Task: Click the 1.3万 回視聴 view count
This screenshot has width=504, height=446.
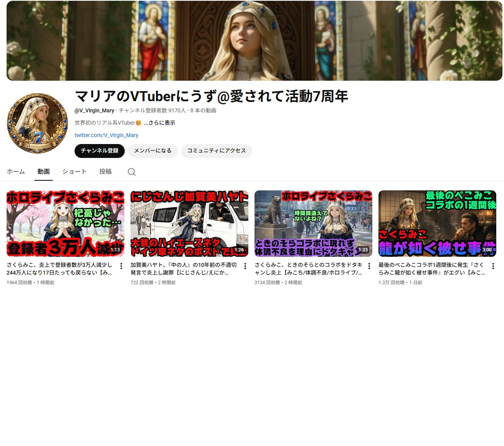Action: pos(392,283)
